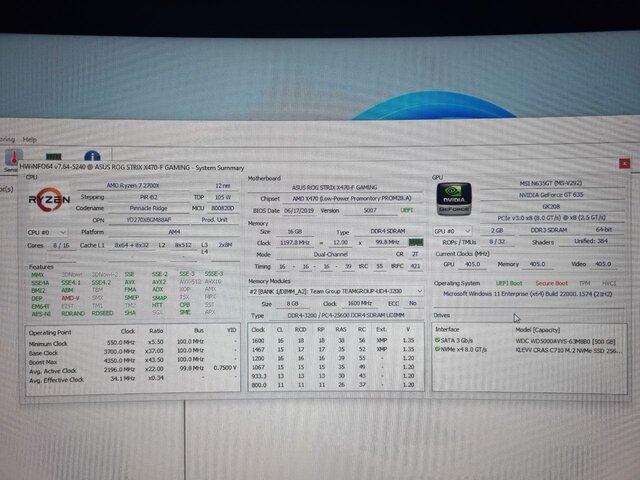Image resolution: width=640 pixels, height=480 pixels.
Task: Select the KLEVV CRAS C710 NVMe drive entry
Action: pyautogui.click(x=565, y=347)
